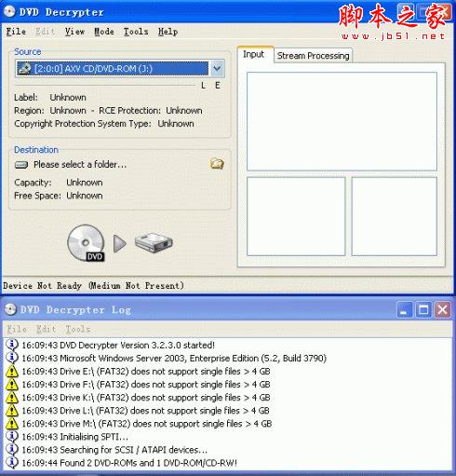This screenshot has height=476, width=456.
Task: Close the DVD Decrypter Log window
Action: [x=442, y=309]
